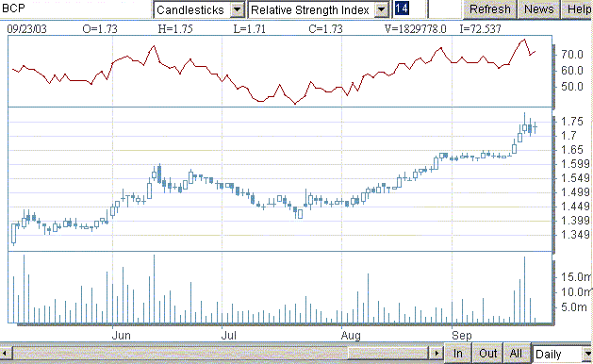
Task: Click the 1.7 price axis label
Action: [x=568, y=136]
